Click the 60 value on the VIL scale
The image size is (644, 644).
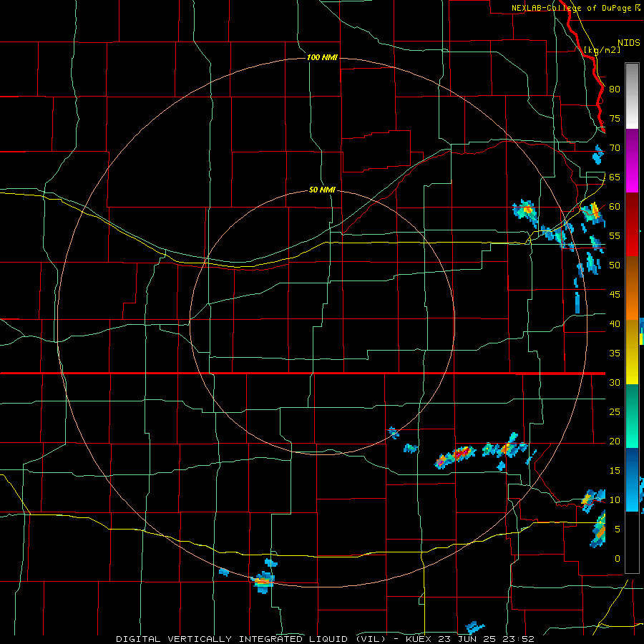click(615, 207)
